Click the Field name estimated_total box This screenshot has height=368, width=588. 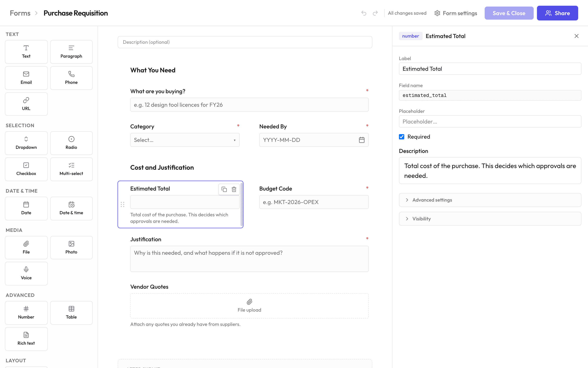point(490,95)
